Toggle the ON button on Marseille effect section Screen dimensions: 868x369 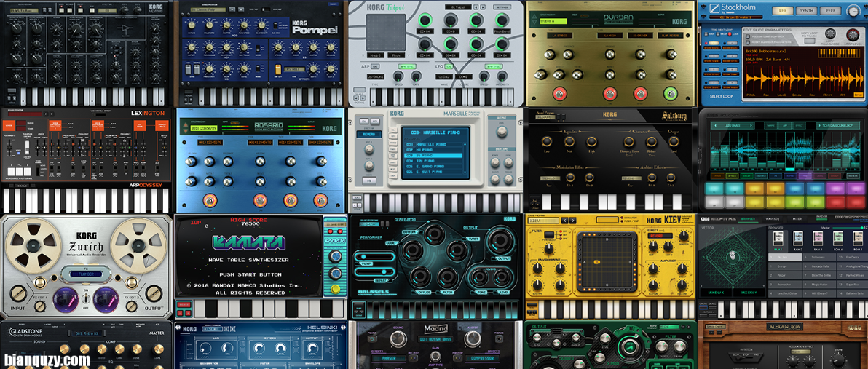[368, 181]
